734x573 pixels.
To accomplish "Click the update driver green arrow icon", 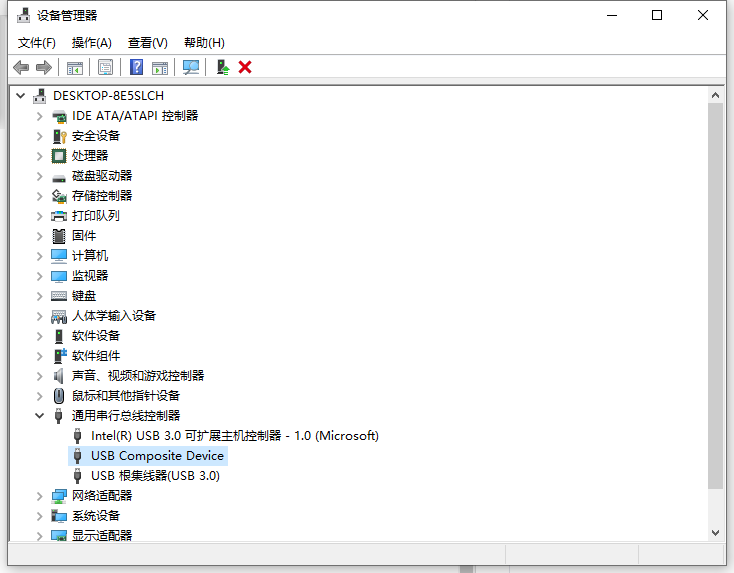I will pos(223,67).
